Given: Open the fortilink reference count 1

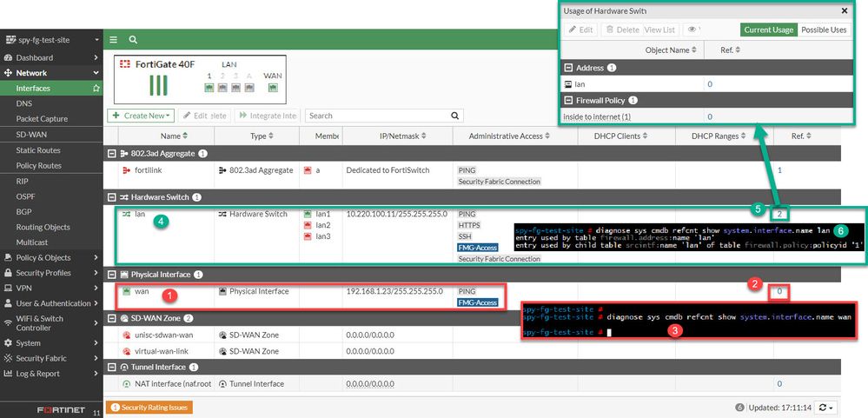Looking at the screenshot, I should point(779,170).
